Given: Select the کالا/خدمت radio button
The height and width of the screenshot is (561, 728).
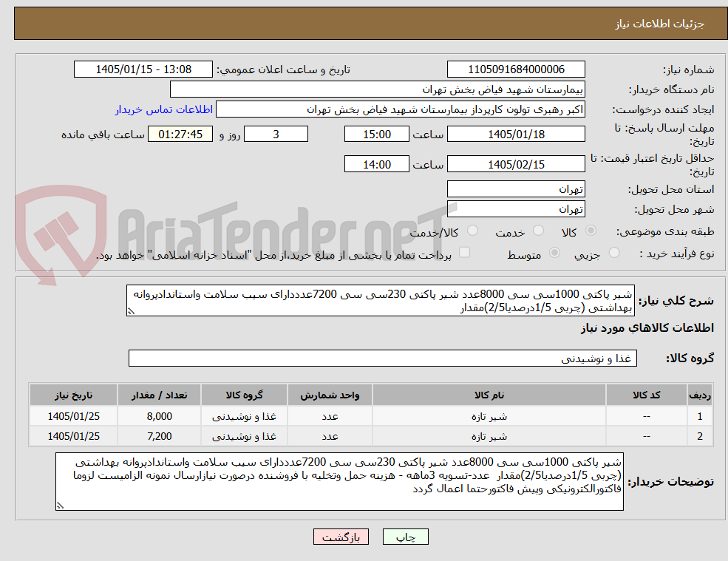Looking at the screenshot, I should (x=472, y=231).
